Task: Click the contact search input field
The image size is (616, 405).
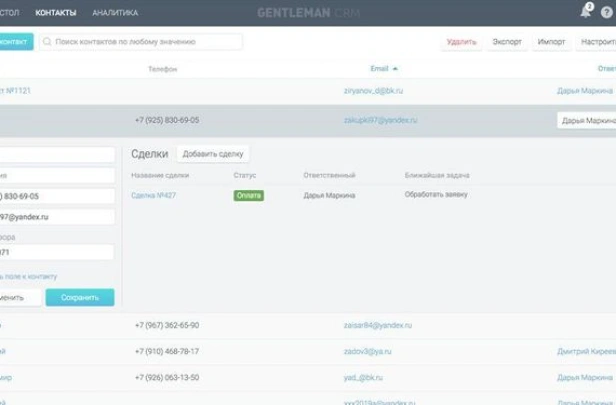Action: (x=145, y=42)
